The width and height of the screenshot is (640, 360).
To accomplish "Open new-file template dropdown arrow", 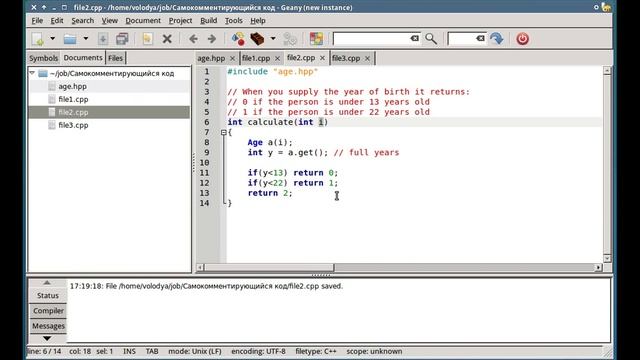I will pyautogui.click(x=53, y=39).
